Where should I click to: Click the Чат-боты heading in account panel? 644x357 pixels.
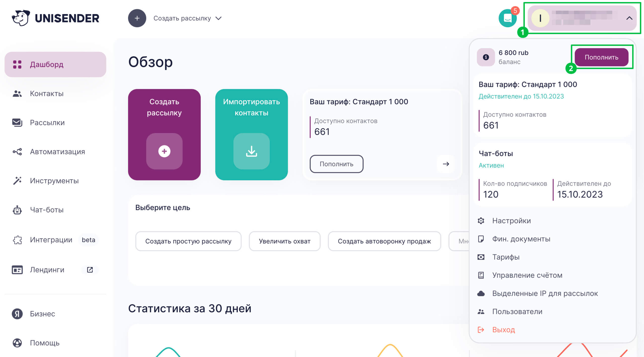[496, 153]
